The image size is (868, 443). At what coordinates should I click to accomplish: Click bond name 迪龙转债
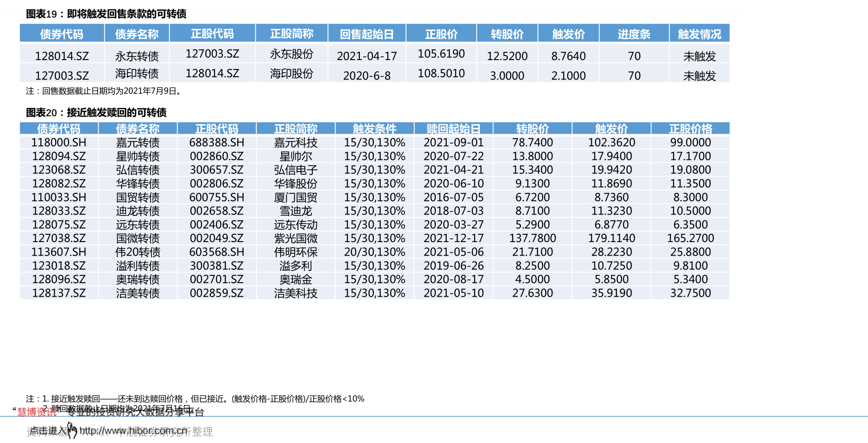tap(138, 211)
